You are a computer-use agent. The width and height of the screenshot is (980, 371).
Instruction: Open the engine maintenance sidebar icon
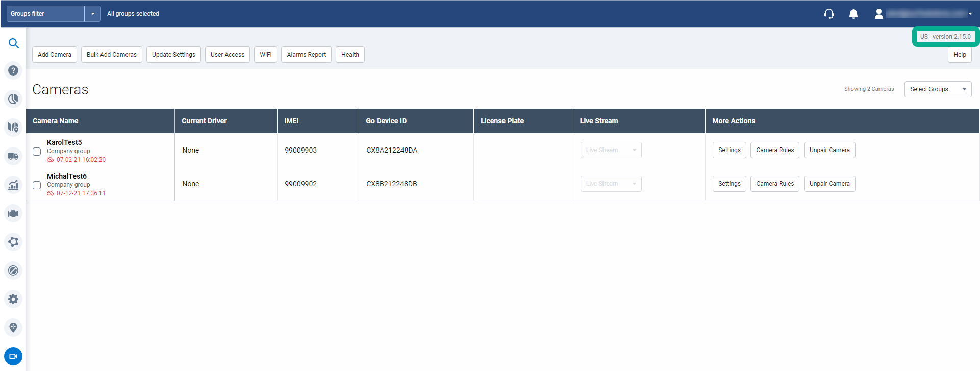coord(13,213)
